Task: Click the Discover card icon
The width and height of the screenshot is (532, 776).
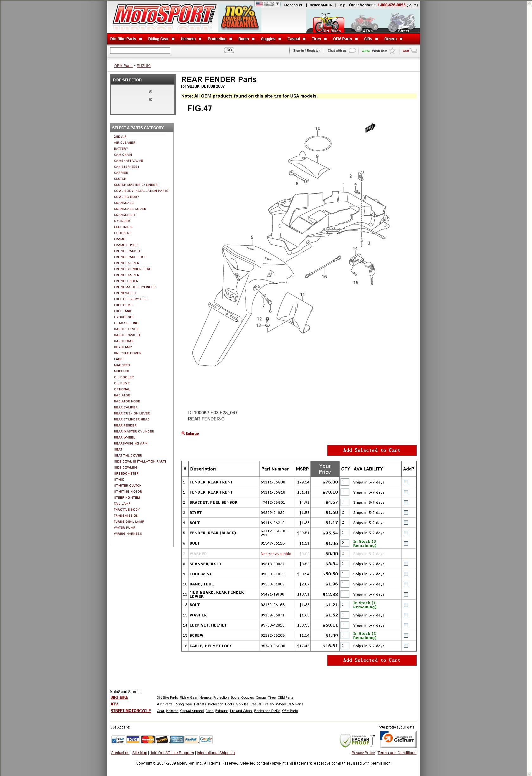Action: pos(162,739)
